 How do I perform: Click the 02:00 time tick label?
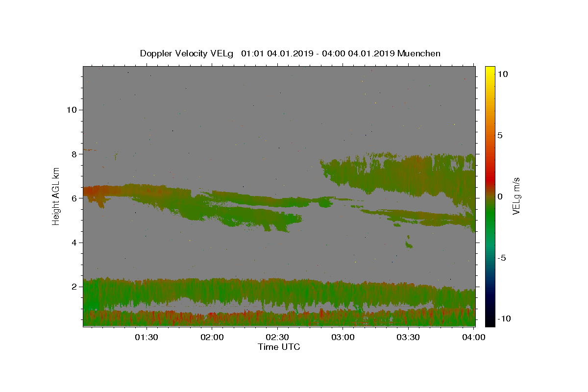click(x=212, y=337)
